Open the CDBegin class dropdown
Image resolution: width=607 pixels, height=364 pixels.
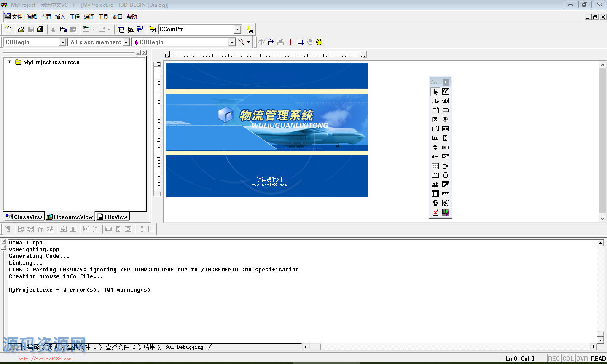[62, 43]
